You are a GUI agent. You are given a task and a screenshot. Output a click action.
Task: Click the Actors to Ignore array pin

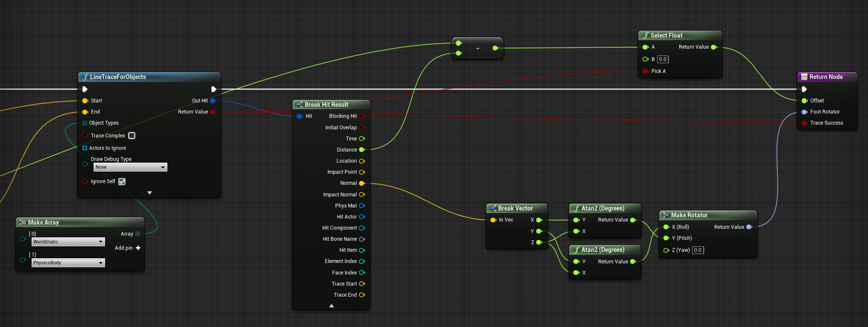click(x=85, y=148)
